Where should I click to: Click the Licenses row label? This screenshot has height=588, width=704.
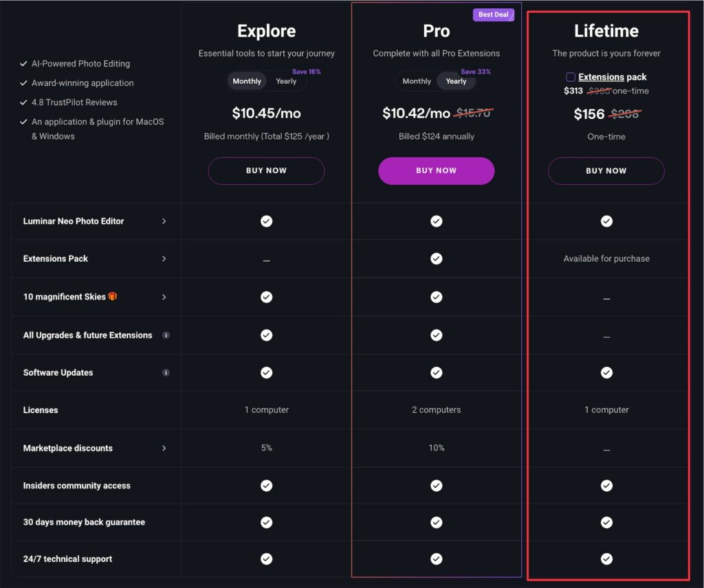coord(41,410)
